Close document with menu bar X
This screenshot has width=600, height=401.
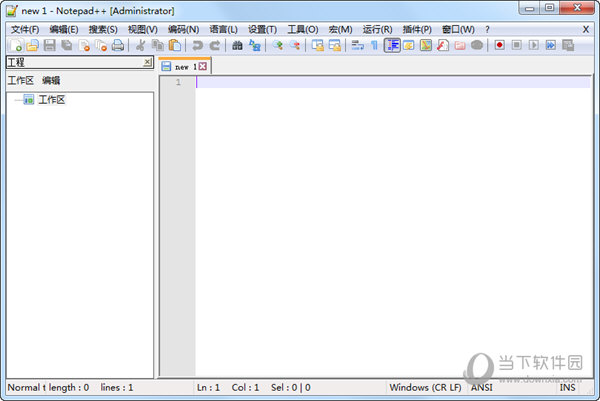[x=586, y=29]
